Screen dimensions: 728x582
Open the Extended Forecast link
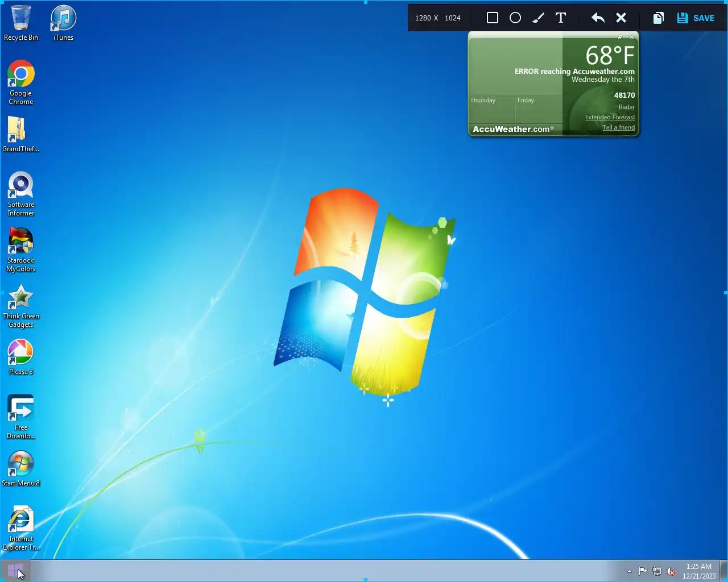click(x=610, y=117)
